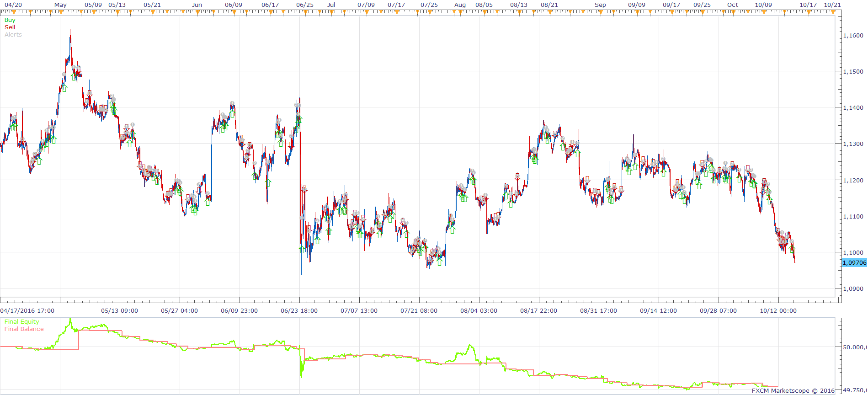Click the 08/31 17:00 timestamp
This screenshot has width=868, height=395.
coord(599,311)
